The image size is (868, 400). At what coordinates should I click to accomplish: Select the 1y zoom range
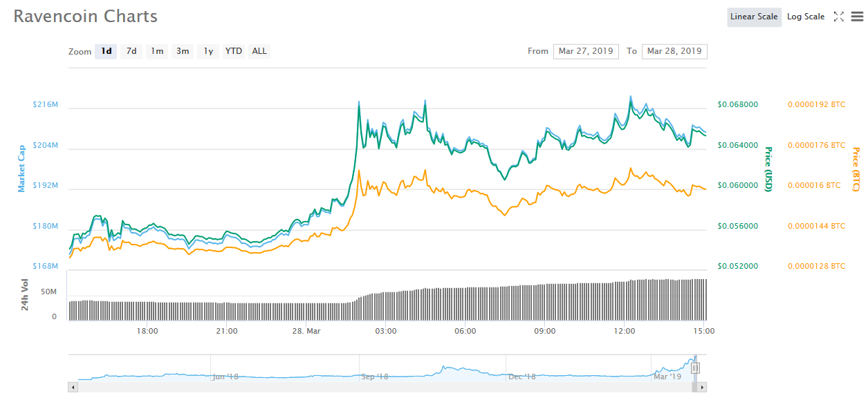(208, 51)
